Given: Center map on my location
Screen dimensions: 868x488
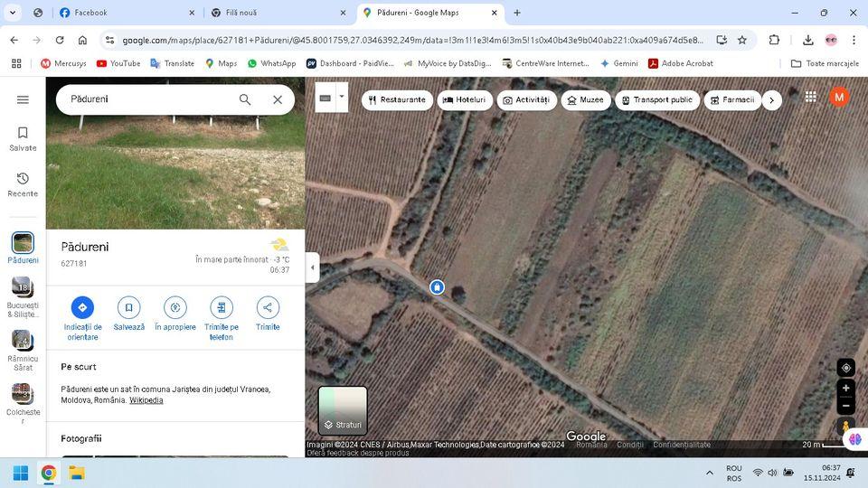Looking at the screenshot, I should point(845,368).
